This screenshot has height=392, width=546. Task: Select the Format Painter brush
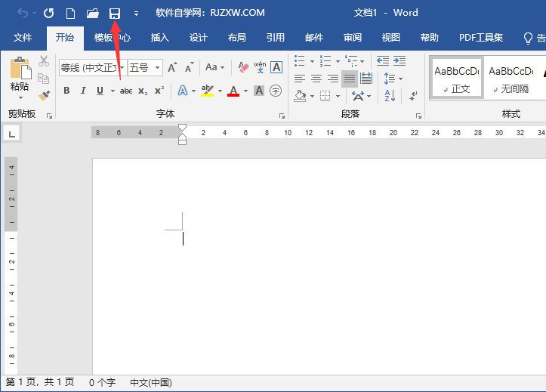44,95
